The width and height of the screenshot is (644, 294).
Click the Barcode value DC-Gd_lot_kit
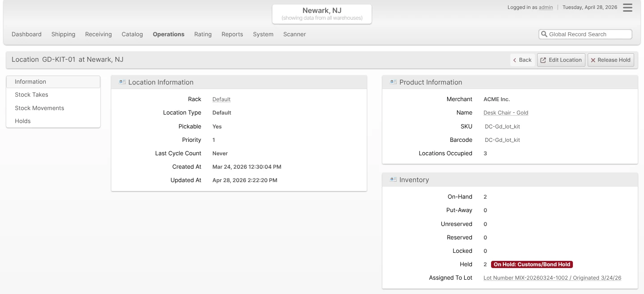click(x=502, y=140)
